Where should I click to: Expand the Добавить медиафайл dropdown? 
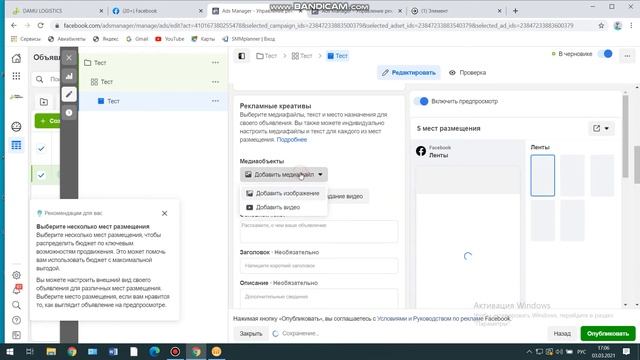coord(284,174)
